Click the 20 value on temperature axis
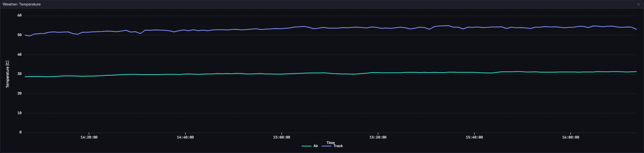 19,93
